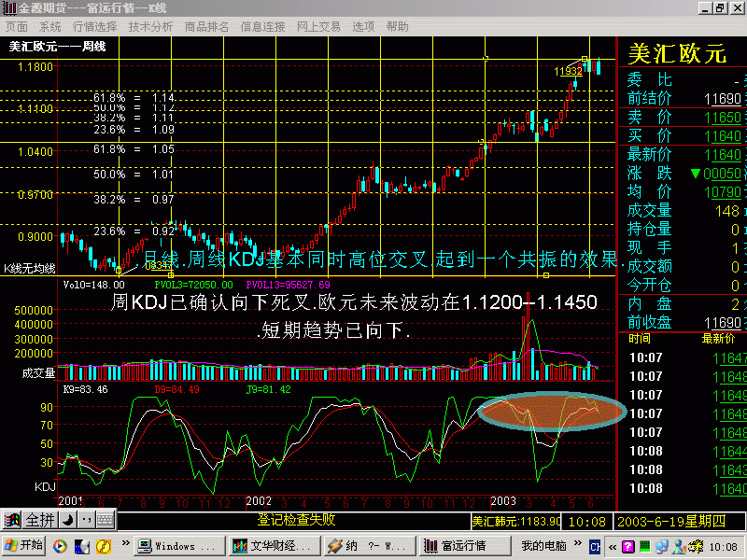The height and width of the screenshot is (560, 747).
Task: Expand the quick launch overflow chevron
Action: point(126,543)
